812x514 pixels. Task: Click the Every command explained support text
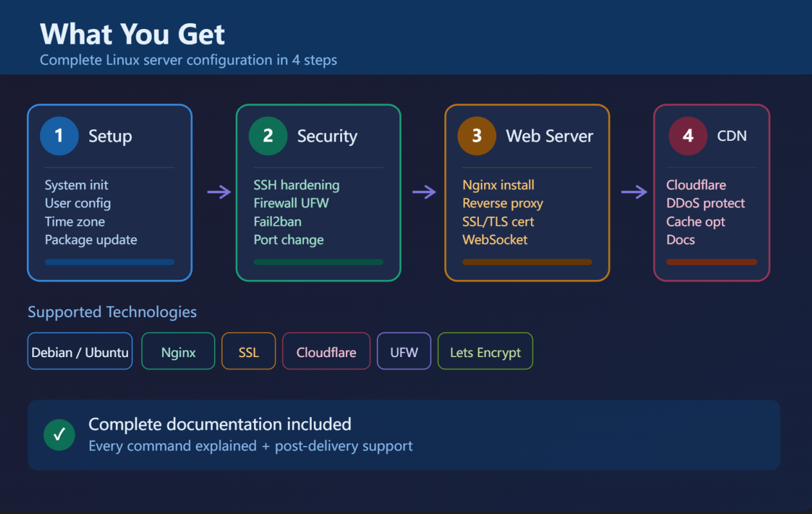[x=251, y=446]
